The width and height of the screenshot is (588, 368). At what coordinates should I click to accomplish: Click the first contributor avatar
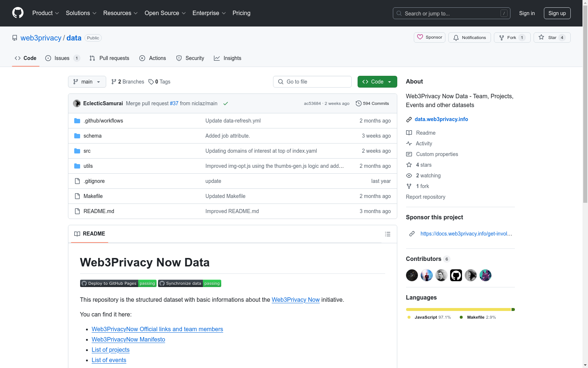point(412,275)
